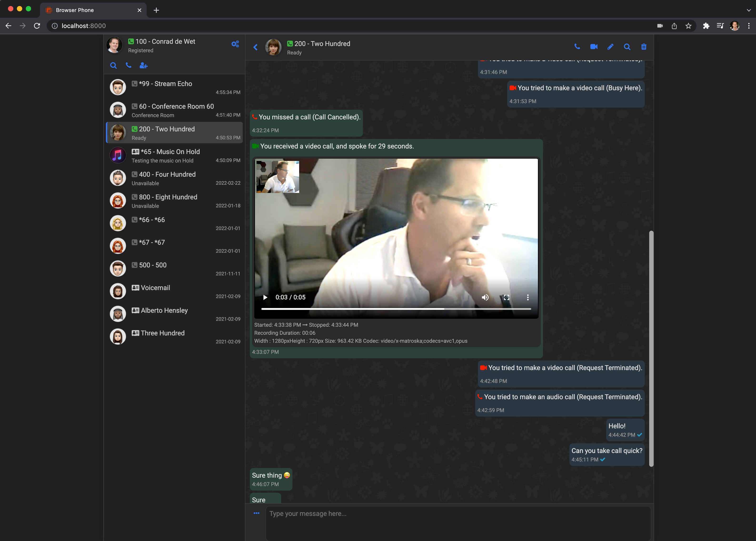Start video call using camera icon

pos(594,47)
